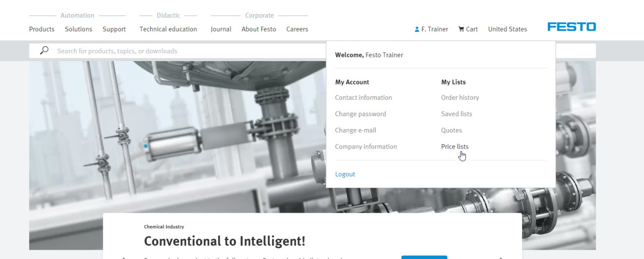Screen dimensions: 644x259
Task: Click the 'Chemical Industry' label
Action: tap(164, 227)
